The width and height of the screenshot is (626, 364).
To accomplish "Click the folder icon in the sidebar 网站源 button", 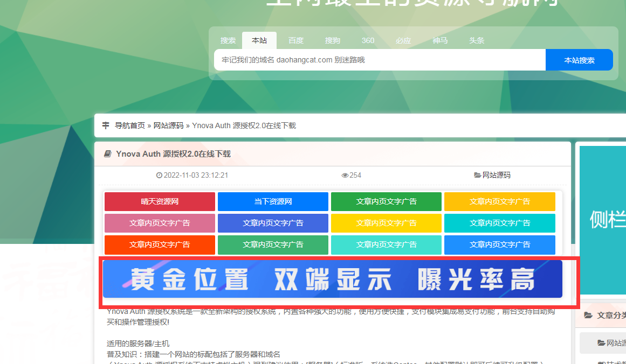I will click(x=601, y=343).
